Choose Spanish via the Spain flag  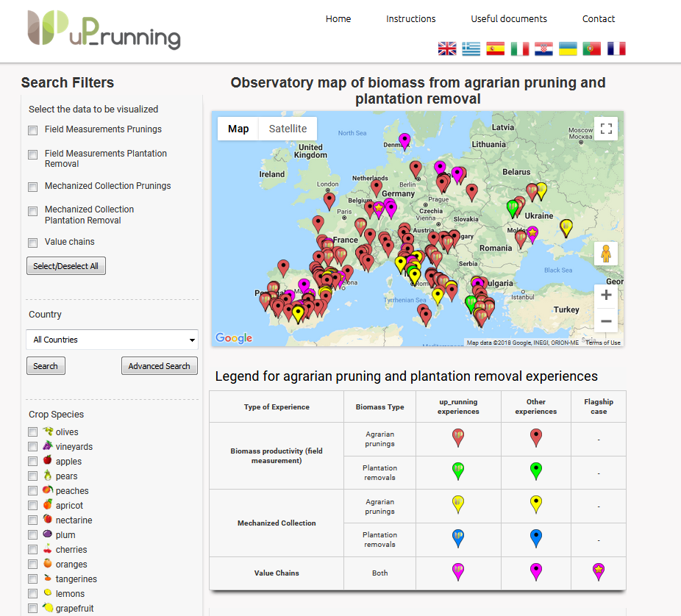pyautogui.click(x=495, y=49)
